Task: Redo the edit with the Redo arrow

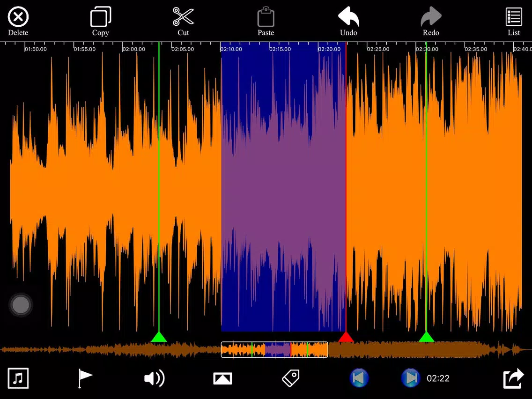Action: (x=431, y=16)
